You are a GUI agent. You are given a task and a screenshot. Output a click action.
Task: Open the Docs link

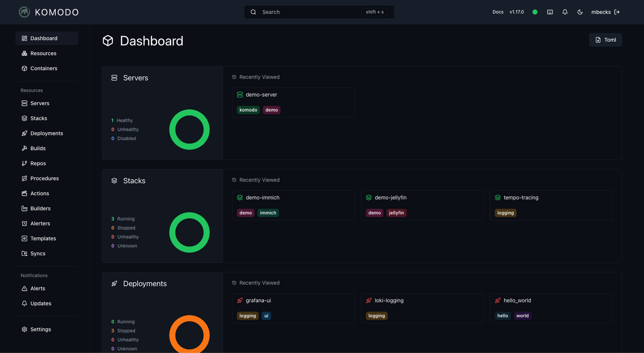[498, 12]
